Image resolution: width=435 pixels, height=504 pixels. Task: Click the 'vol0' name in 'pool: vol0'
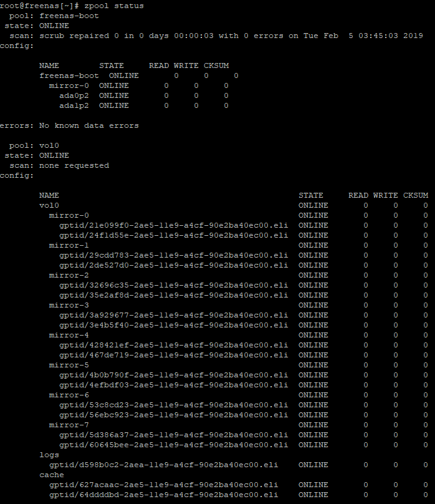(49, 145)
